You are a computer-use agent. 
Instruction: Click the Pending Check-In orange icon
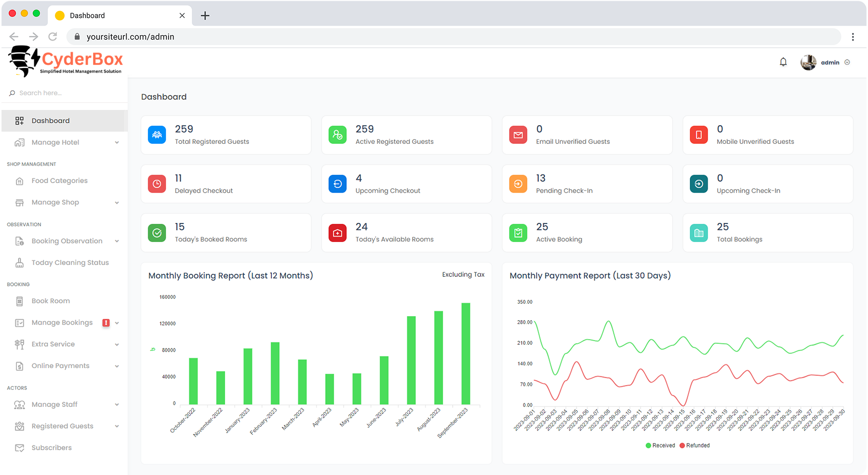point(518,184)
